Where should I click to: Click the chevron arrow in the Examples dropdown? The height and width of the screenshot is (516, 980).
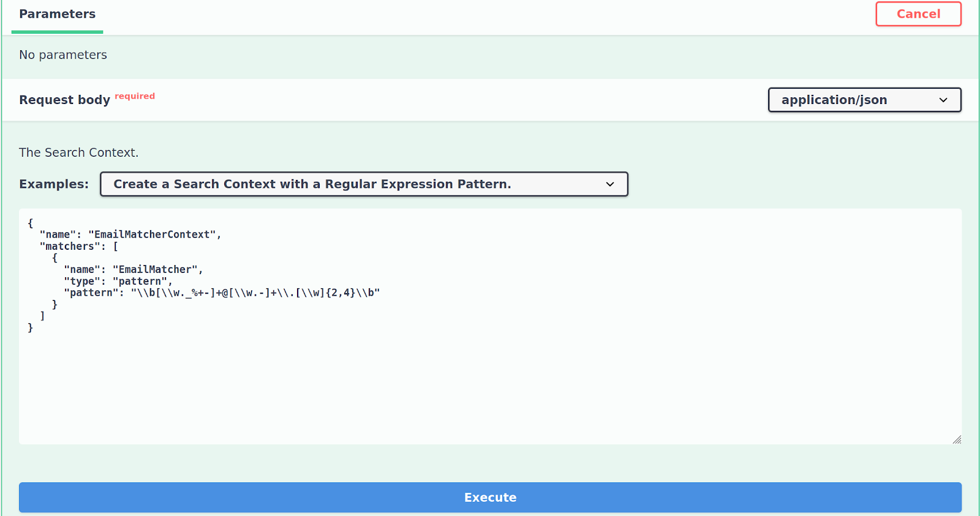tap(610, 184)
